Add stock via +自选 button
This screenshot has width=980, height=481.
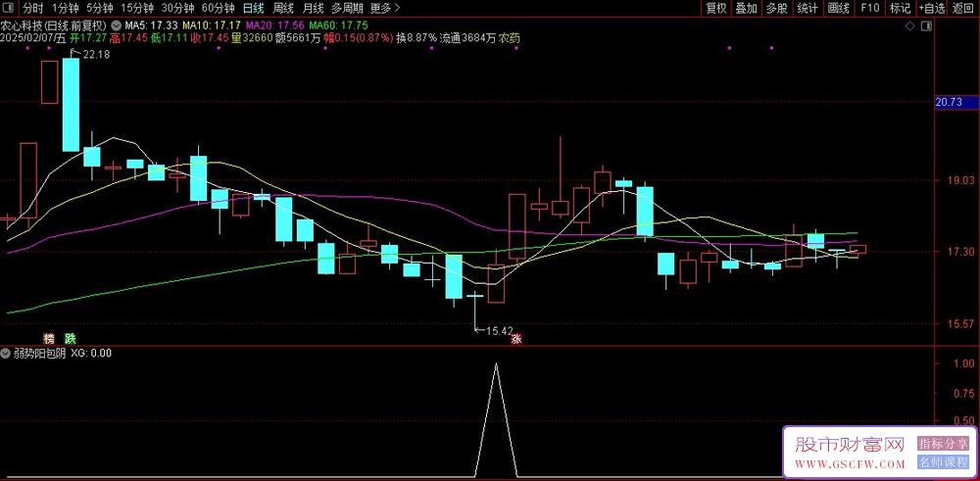click(932, 8)
